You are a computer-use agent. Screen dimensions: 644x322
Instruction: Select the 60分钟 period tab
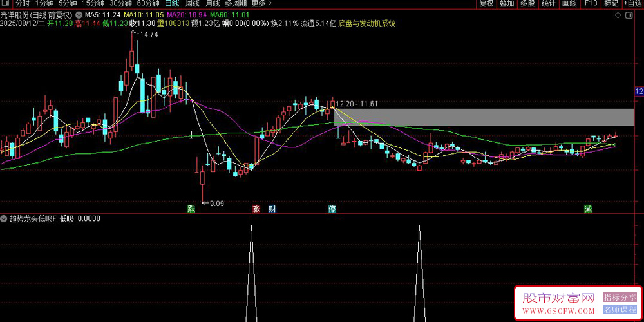coord(148,4)
